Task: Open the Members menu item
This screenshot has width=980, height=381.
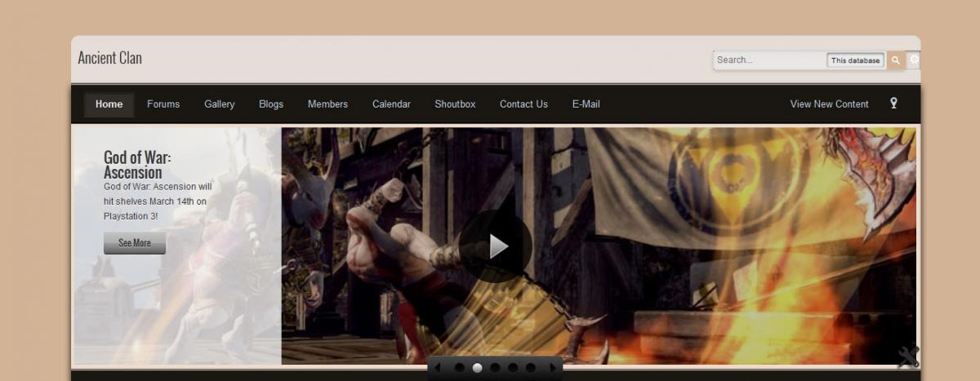Action: 327,104
